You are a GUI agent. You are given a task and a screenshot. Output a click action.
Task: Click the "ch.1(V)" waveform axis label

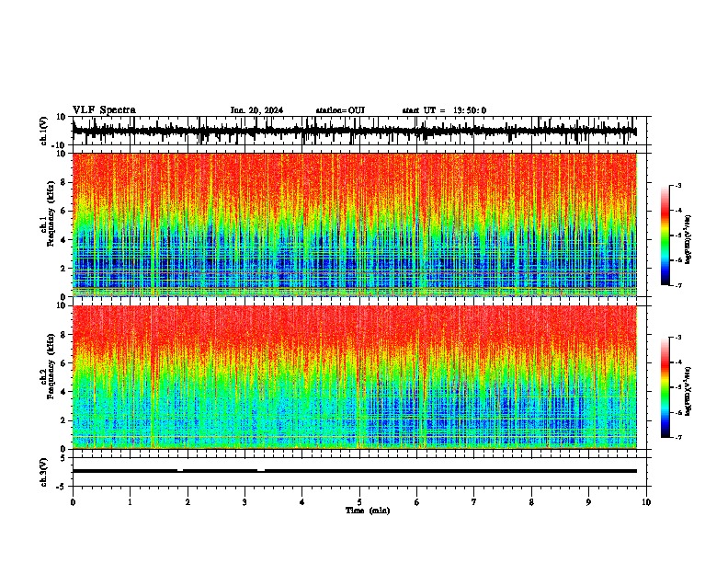click(44, 131)
